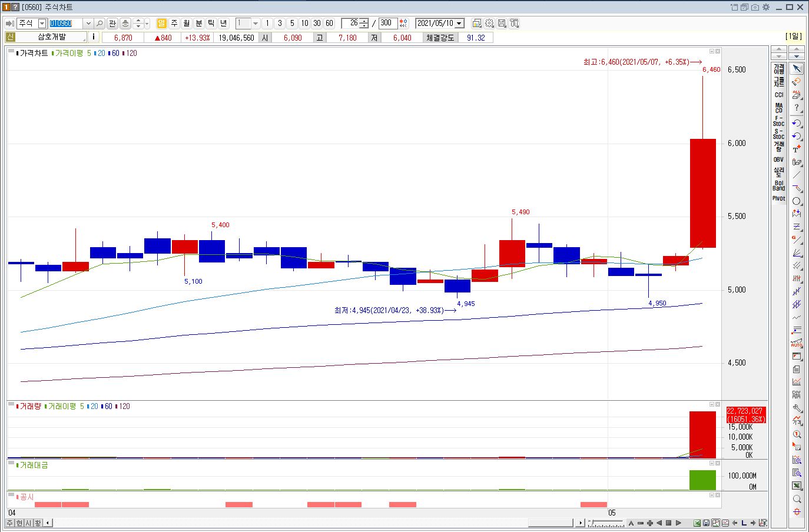Select the Gann line (G) drawing tool
The image size is (809, 532).
point(797,240)
